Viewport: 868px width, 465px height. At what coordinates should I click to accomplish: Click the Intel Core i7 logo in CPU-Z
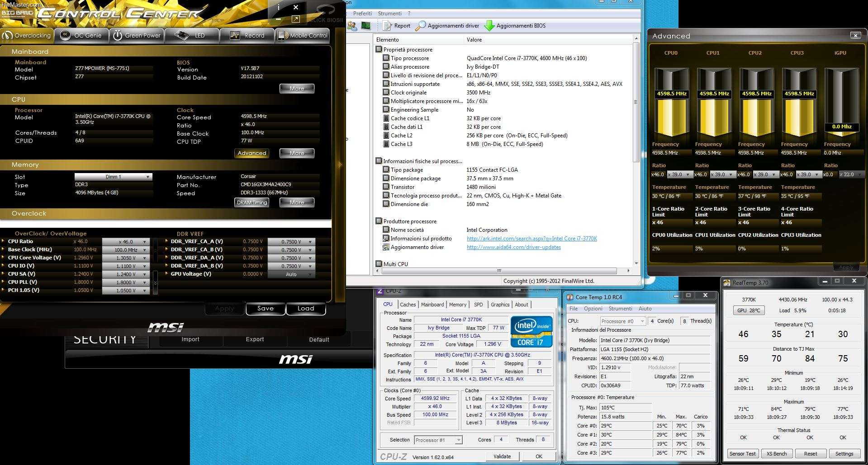click(x=531, y=332)
